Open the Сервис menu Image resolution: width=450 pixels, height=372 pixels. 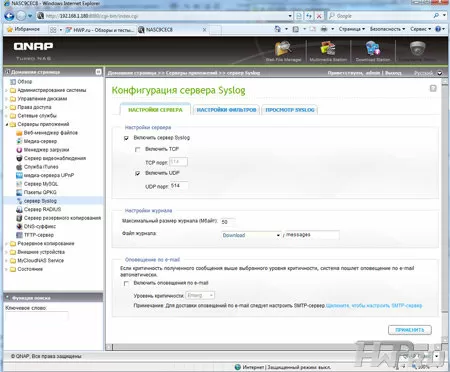pyautogui.click(x=420, y=29)
